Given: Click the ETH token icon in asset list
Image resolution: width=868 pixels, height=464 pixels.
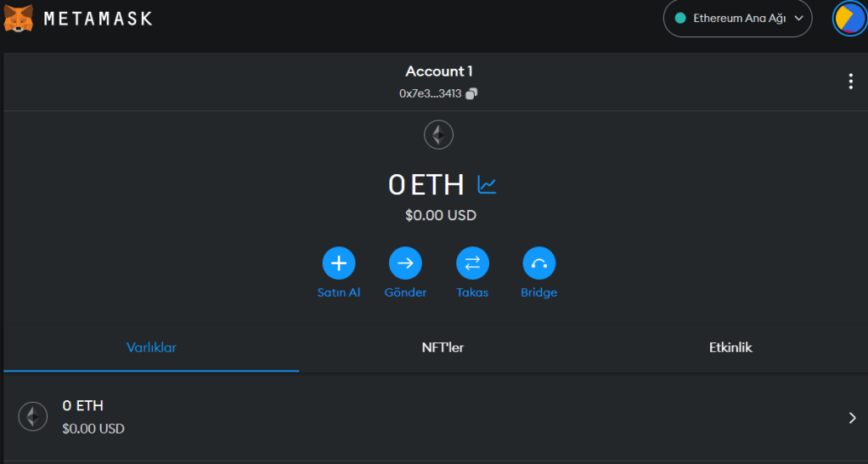Looking at the screenshot, I should coord(33,416).
